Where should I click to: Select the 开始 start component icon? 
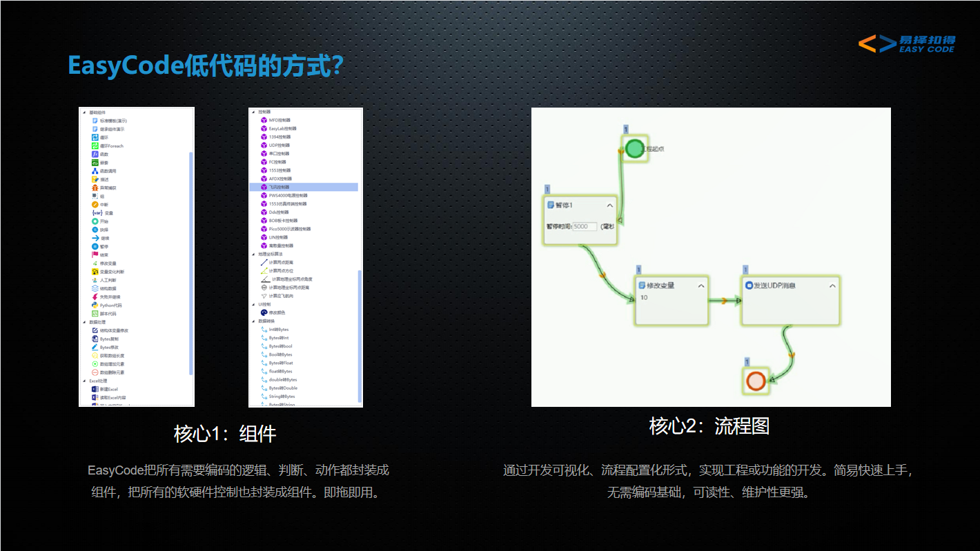95,221
